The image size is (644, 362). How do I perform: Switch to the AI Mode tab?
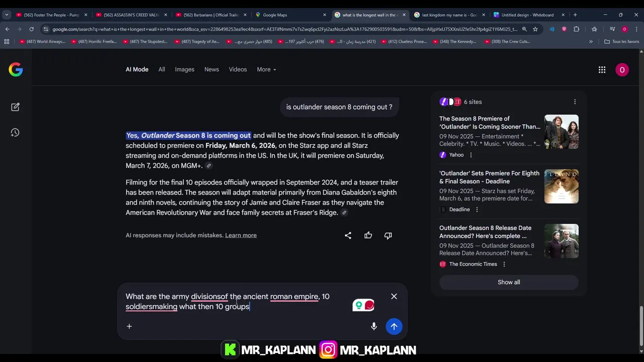(x=137, y=69)
